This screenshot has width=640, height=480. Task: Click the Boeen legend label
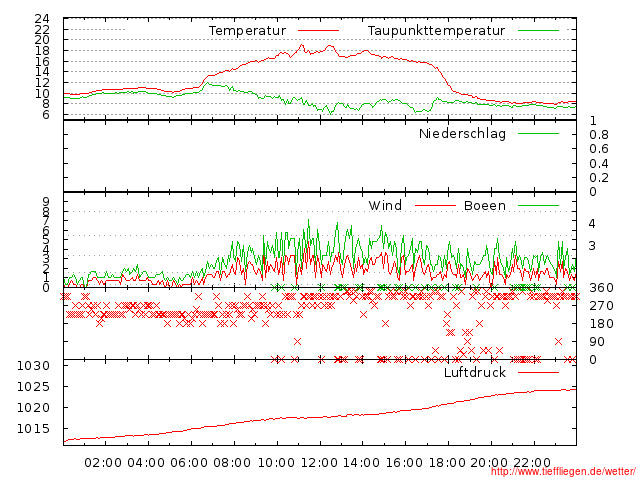[x=485, y=205]
